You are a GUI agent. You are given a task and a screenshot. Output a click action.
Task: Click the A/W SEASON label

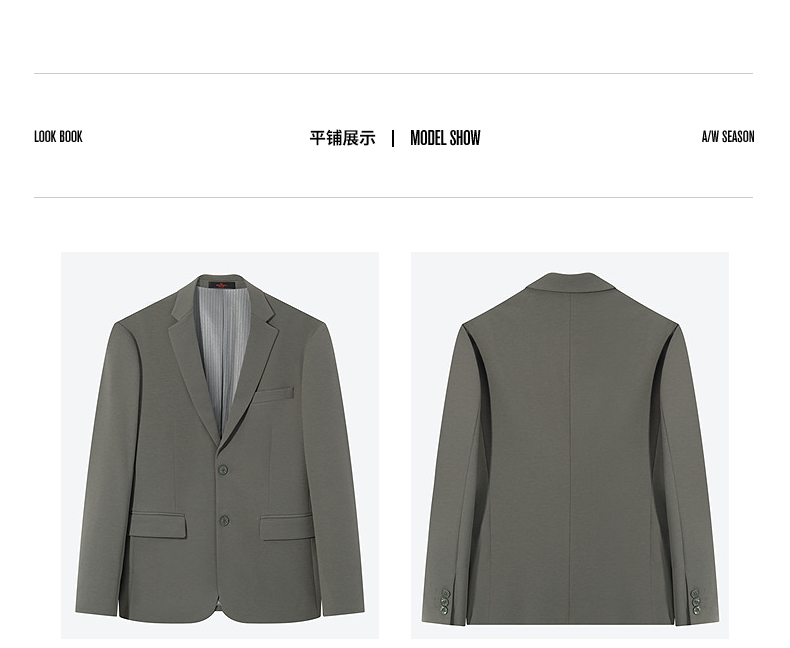pos(728,137)
